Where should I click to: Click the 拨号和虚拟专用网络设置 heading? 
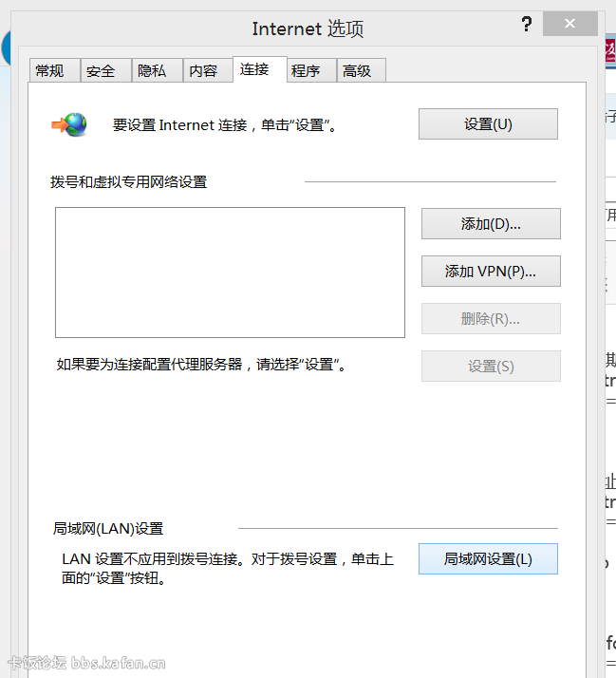point(128,182)
